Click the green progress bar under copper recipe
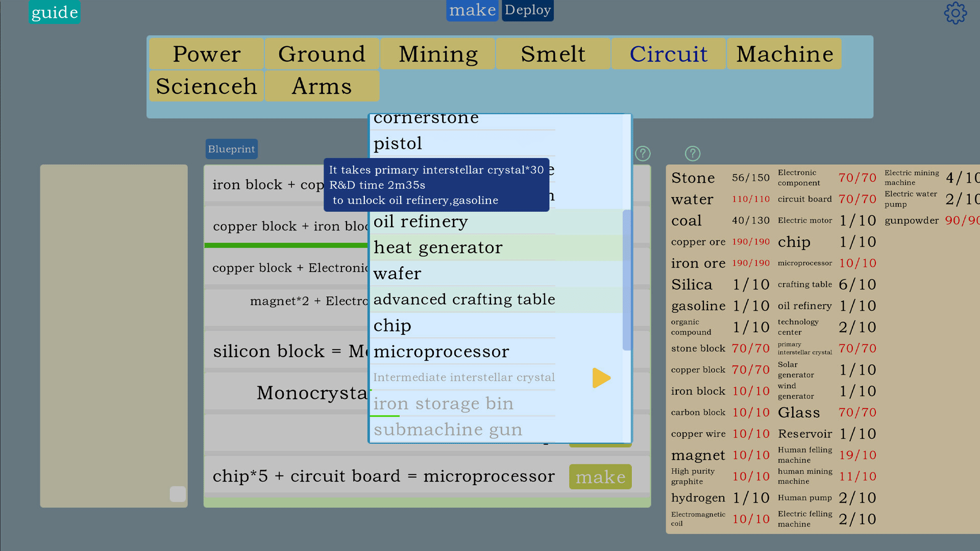This screenshot has width=980, height=551. coord(286,245)
